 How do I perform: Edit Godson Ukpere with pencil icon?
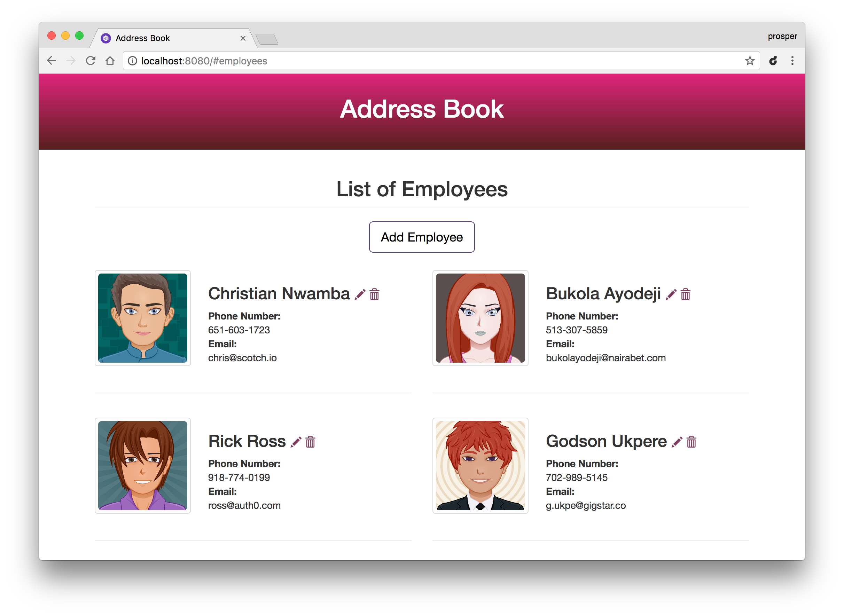(677, 442)
